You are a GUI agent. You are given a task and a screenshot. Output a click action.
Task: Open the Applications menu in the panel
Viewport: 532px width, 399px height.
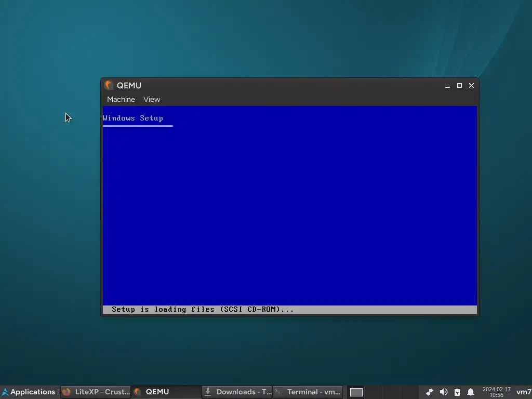[30, 392]
